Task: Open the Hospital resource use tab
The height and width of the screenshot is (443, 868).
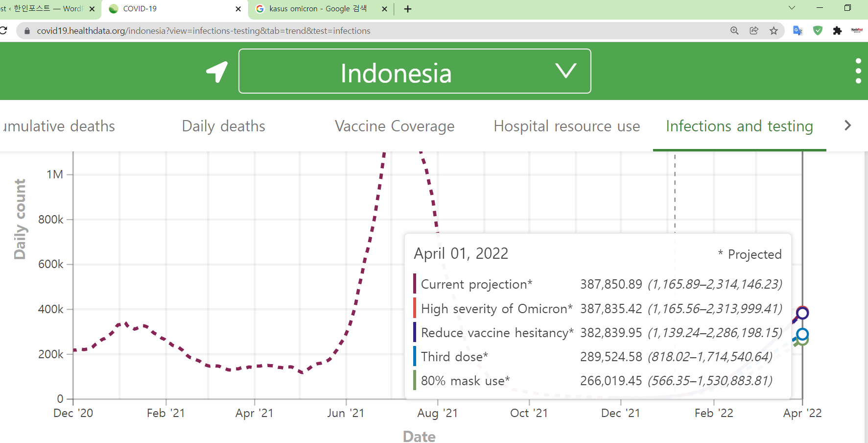Action: pyautogui.click(x=566, y=126)
